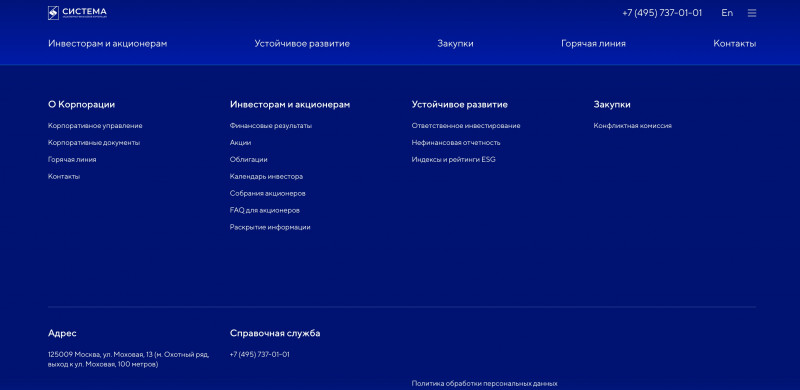Open Горячая линия in top navigation
The width and height of the screenshot is (800, 390).
593,43
